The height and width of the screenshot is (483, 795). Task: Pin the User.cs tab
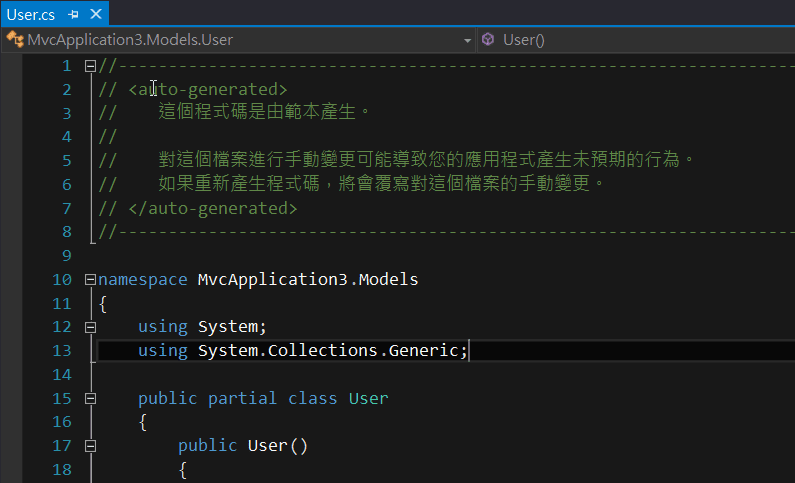74,15
